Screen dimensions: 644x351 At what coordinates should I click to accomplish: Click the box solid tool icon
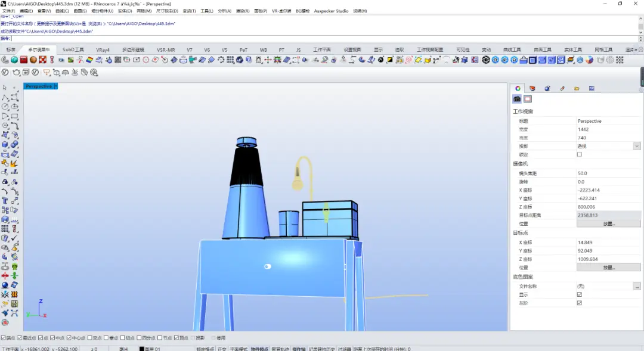coord(5,144)
